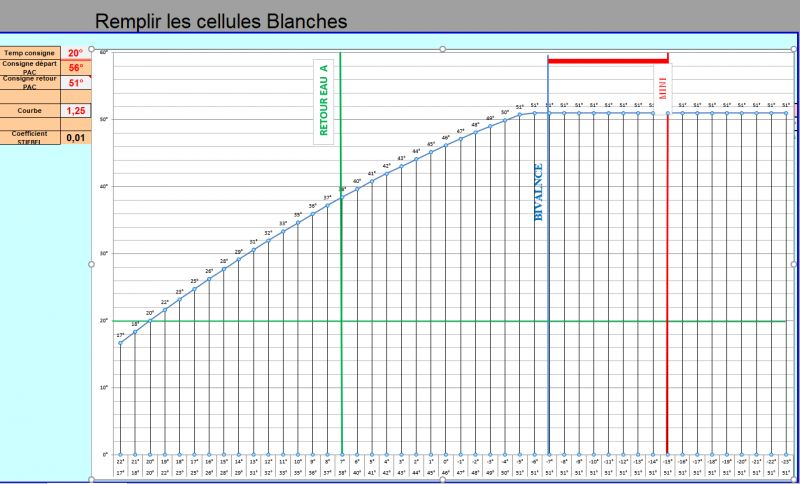Click the chart's top-center resize handle
The height and width of the screenshot is (484, 800).
pos(442,48)
